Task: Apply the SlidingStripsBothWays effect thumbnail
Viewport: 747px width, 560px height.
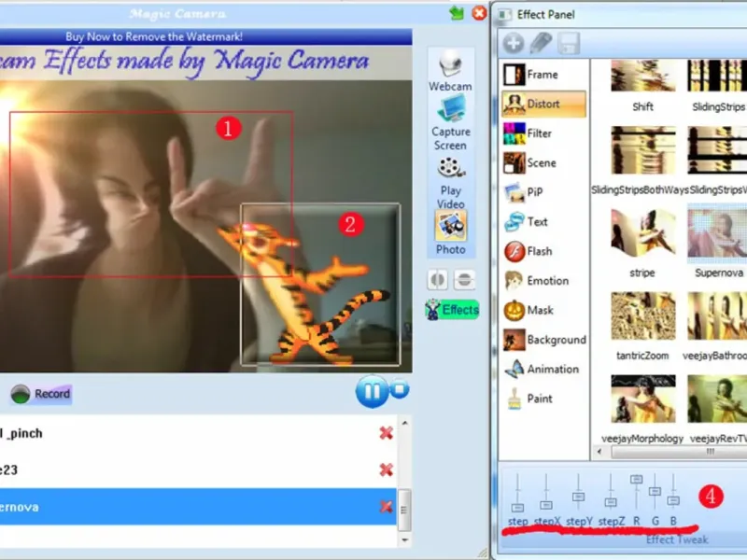Action: coord(643,150)
